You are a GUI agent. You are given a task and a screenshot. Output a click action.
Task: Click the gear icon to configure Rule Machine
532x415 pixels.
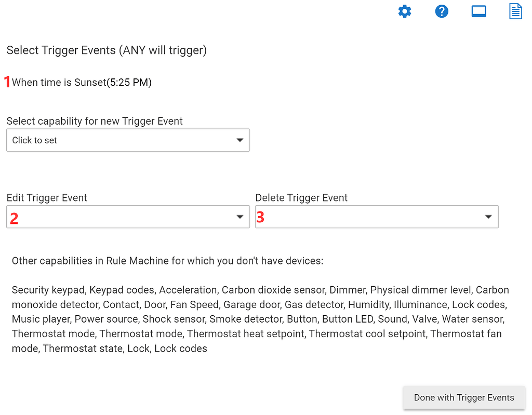click(x=405, y=11)
